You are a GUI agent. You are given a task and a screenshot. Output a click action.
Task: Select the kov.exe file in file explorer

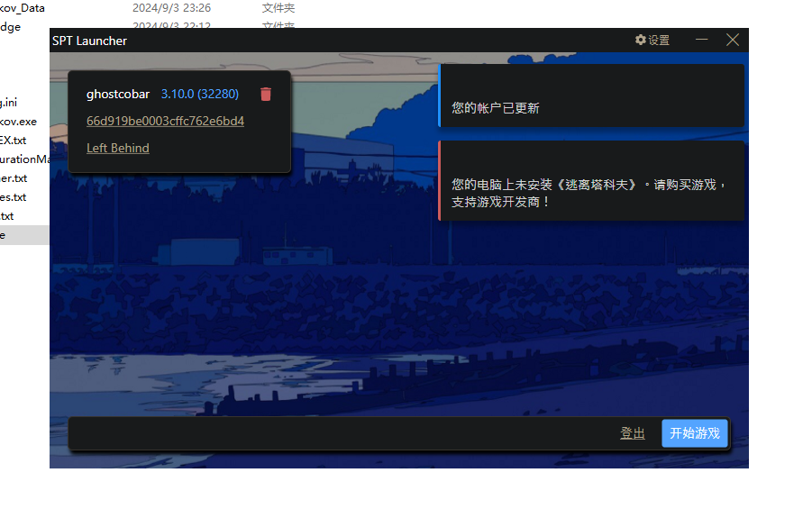pos(18,122)
